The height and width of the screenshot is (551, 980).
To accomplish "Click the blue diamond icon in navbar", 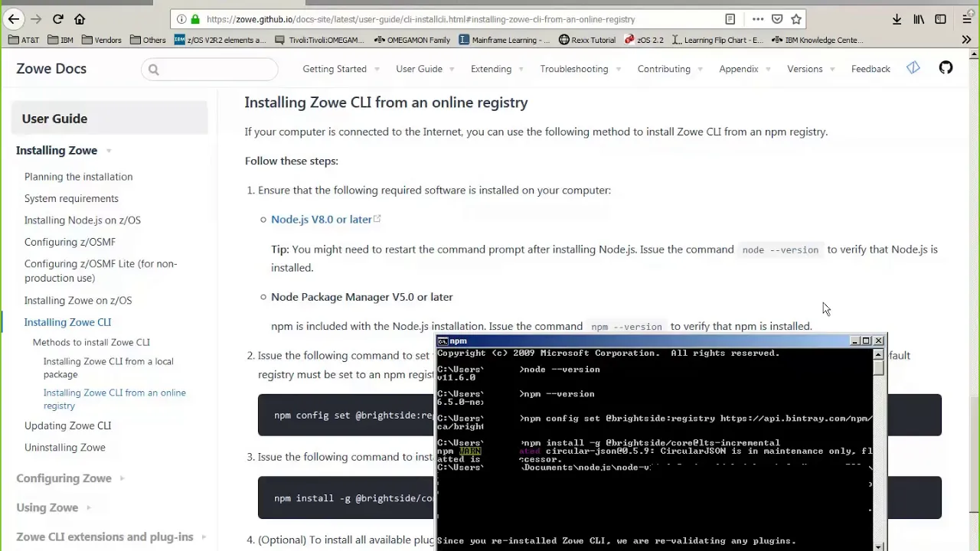I will click(x=913, y=68).
